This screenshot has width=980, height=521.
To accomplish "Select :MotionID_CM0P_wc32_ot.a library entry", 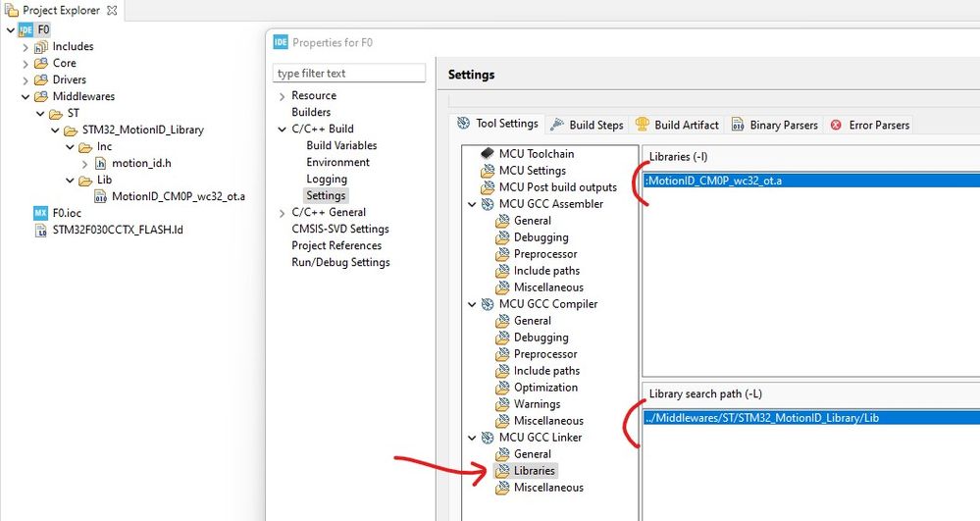I will [x=812, y=181].
